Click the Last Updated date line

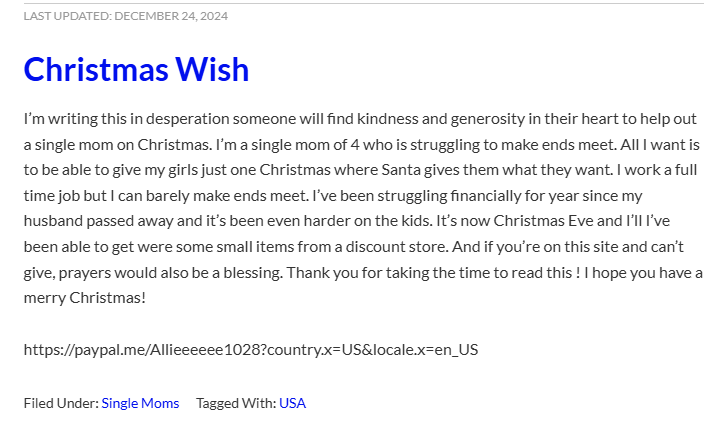pyautogui.click(x=126, y=16)
